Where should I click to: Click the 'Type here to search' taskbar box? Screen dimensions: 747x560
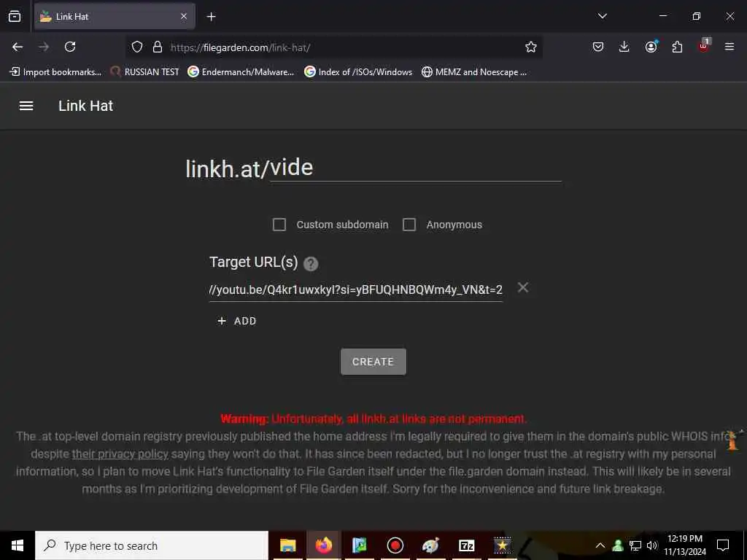click(x=152, y=545)
